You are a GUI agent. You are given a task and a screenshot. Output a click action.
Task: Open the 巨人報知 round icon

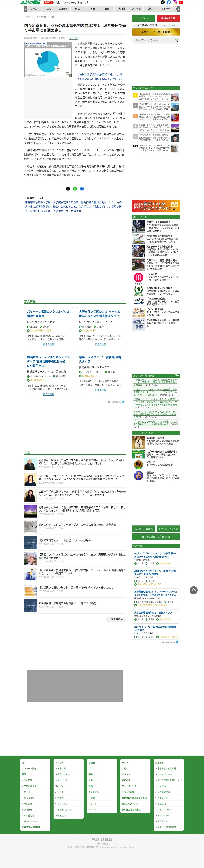tap(138, 465)
